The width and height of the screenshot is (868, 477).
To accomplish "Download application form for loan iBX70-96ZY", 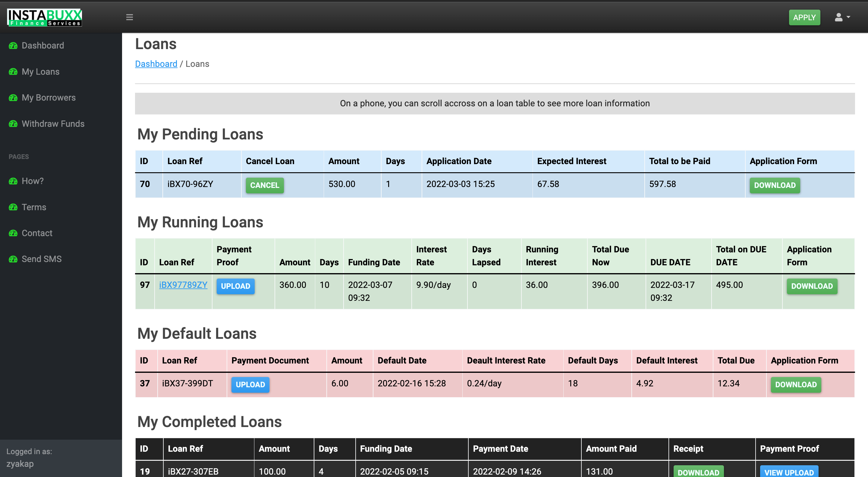I will (775, 185).
